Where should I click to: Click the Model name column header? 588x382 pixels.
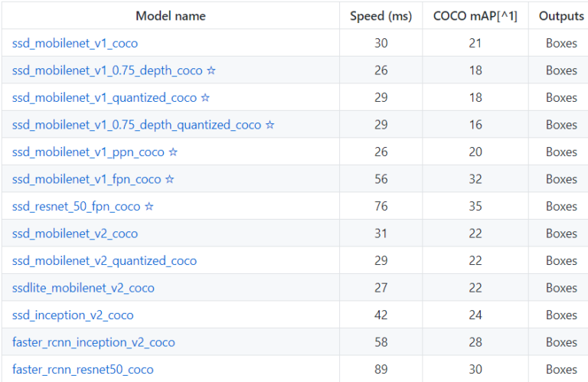(x=170, y=16)
